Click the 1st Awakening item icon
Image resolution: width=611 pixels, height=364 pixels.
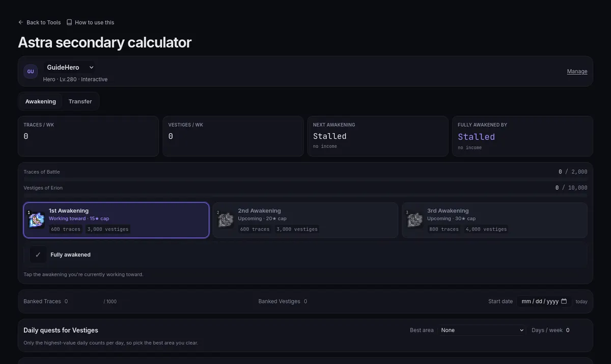coord(37,220)
